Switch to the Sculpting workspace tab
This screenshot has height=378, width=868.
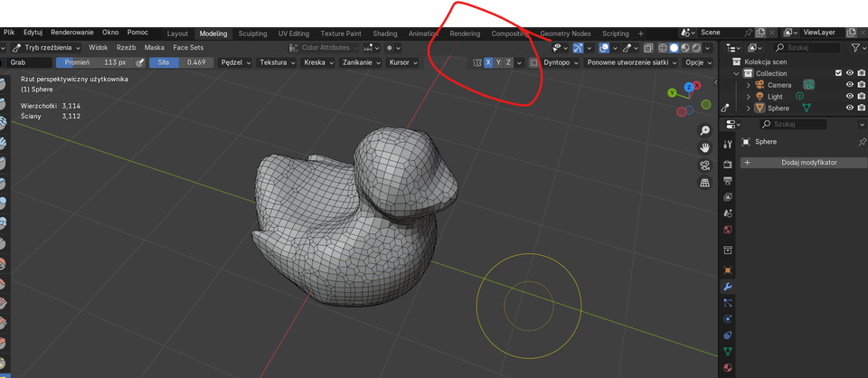tap(252, 33)
